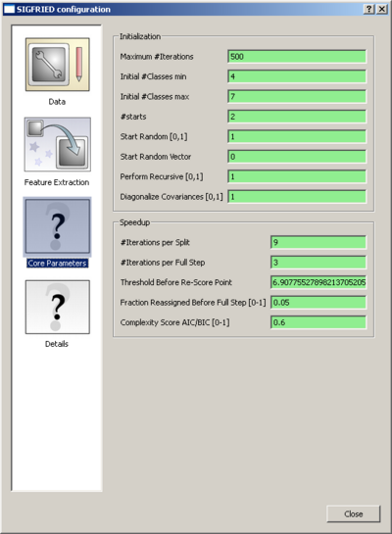Click the 'Details' sidebar label

(57, 344)
